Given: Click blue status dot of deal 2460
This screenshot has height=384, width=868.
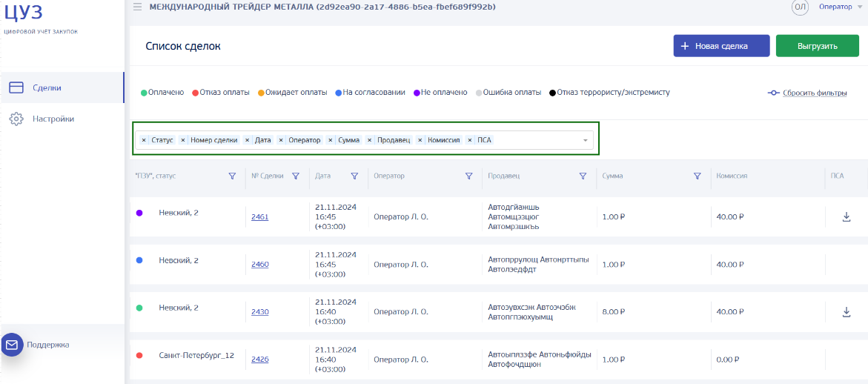Looking at the screenshot, I should [x=139, y=260].
